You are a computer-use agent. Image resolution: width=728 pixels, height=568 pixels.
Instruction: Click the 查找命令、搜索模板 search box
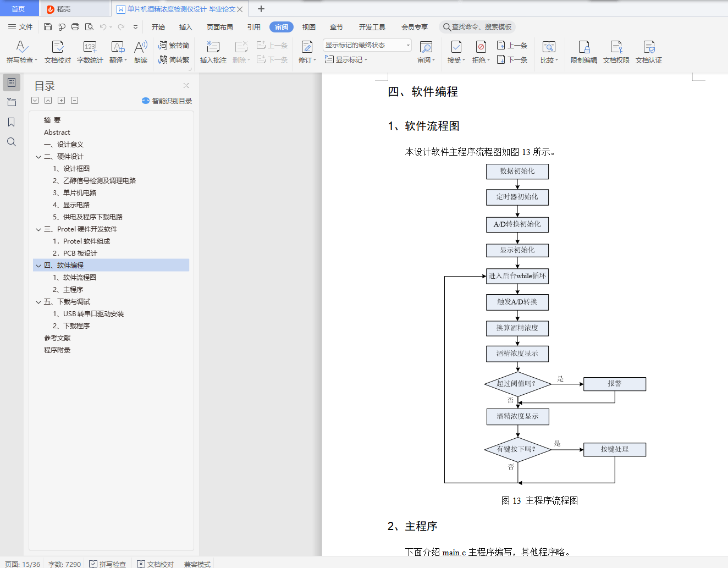click(x=477, y=27)
